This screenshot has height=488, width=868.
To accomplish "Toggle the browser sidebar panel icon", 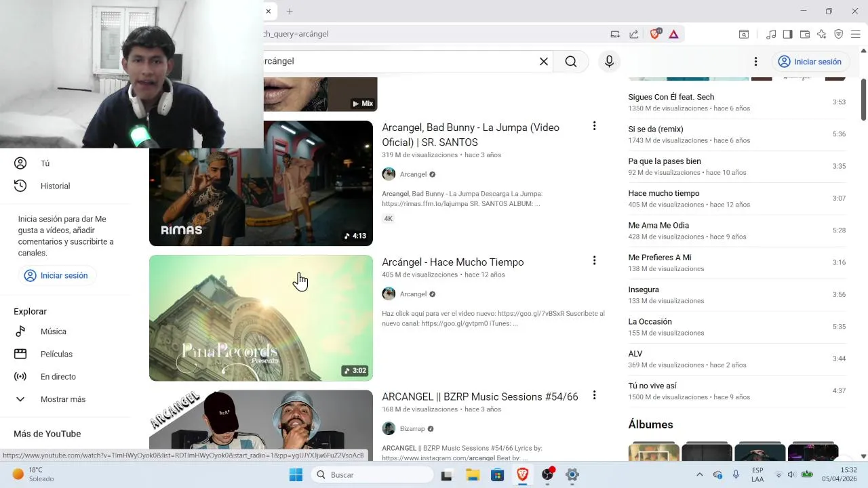I will [x=787, y=34].
